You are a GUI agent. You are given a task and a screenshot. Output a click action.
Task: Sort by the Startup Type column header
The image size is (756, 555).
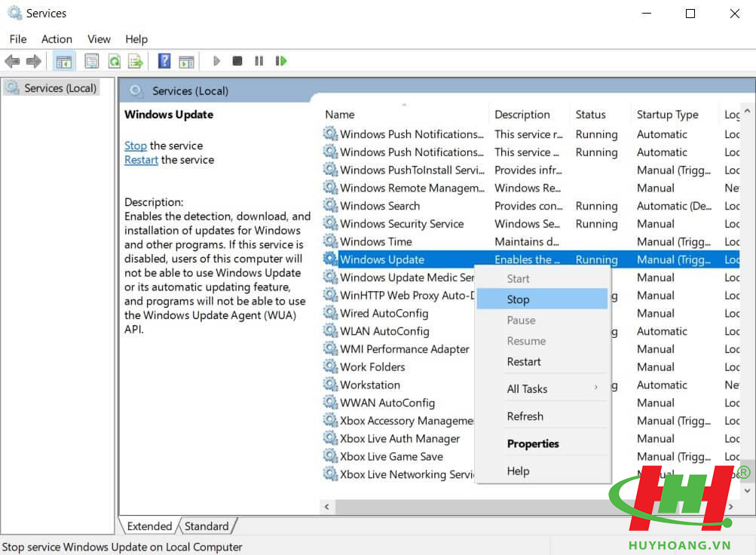pyautogui.click(x=674, y=115)
